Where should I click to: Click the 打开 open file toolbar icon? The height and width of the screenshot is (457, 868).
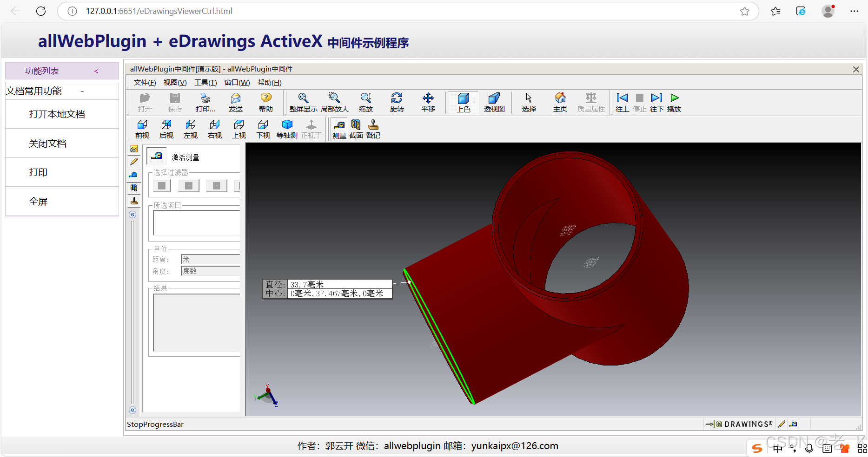(x=145, y=102)
